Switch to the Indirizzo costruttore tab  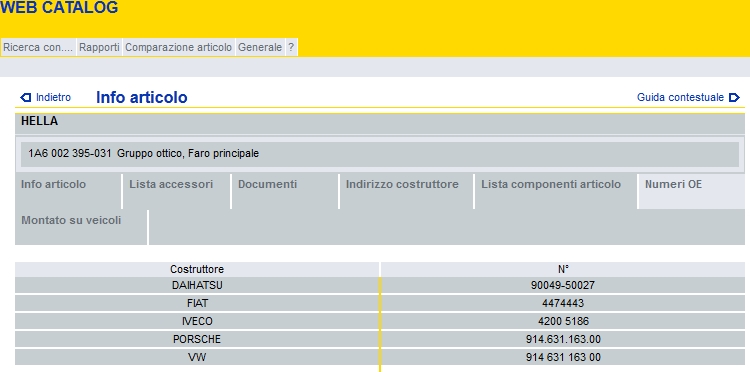coord(407,191)
